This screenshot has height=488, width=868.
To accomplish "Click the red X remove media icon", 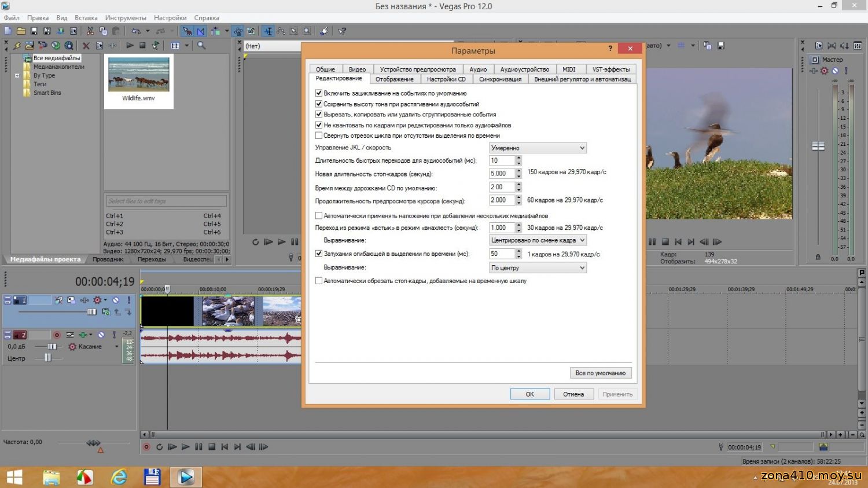I will 86,46.
